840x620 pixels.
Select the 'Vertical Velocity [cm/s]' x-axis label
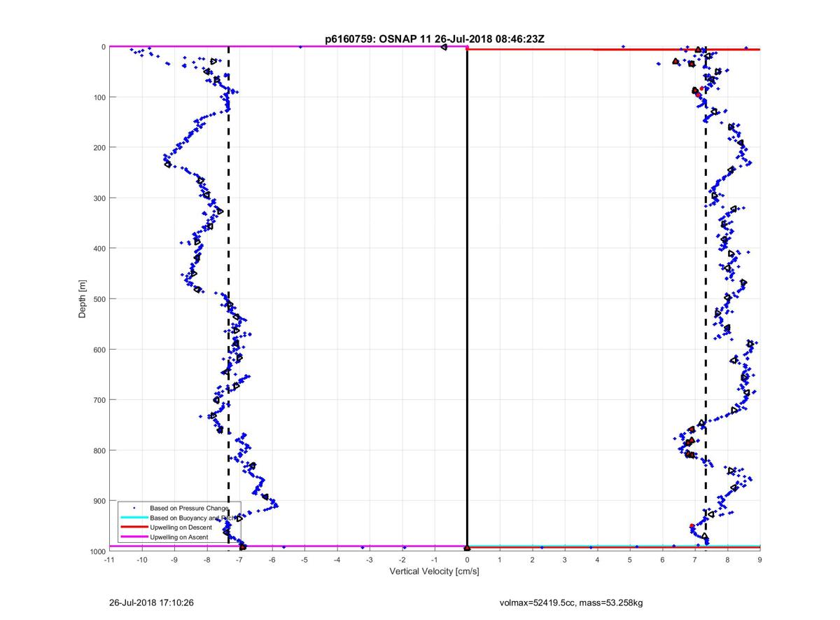(x=434, y=572)
